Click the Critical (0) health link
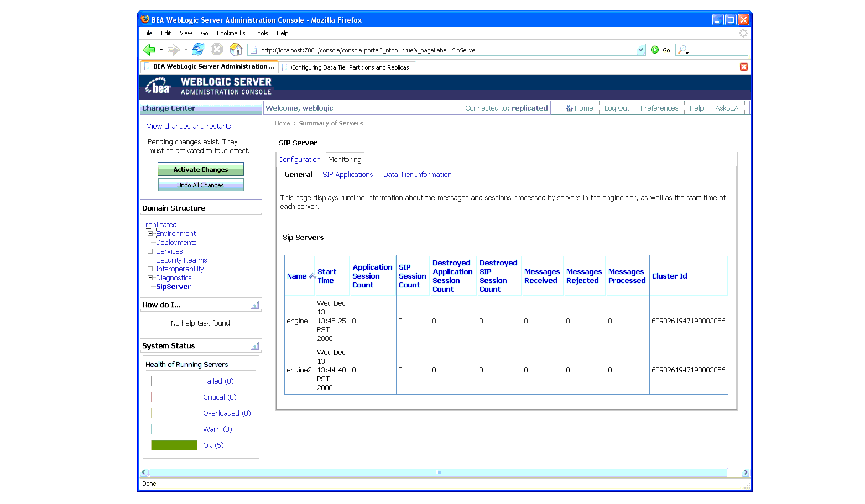Viewport: 865px width, 504px height. [220, 397]
